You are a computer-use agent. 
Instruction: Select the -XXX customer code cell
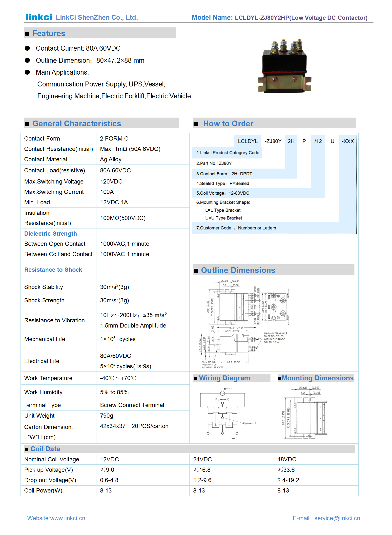pos(348,141)
